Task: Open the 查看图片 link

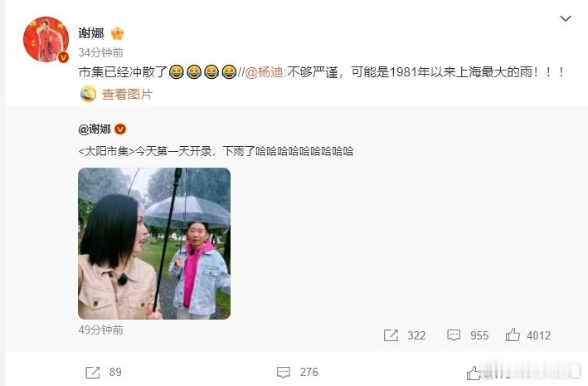Action: point(127,95)
